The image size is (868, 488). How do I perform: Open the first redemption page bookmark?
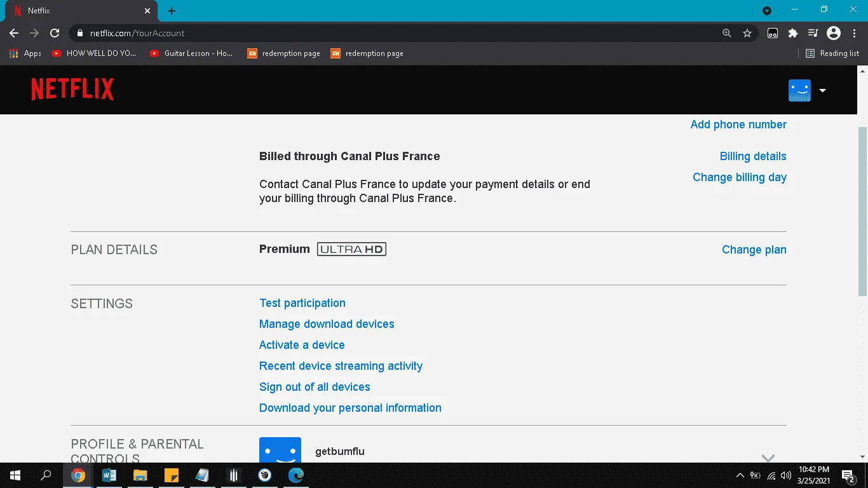[284, 53]
